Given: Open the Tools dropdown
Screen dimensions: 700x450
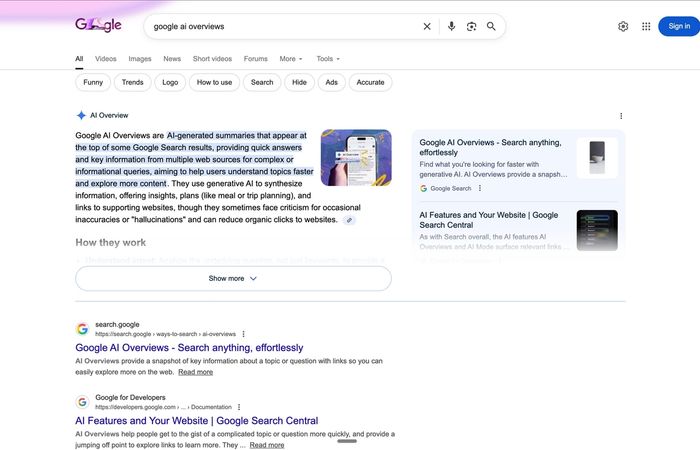Looking at the screenshot, I should [x=328, y=59].
